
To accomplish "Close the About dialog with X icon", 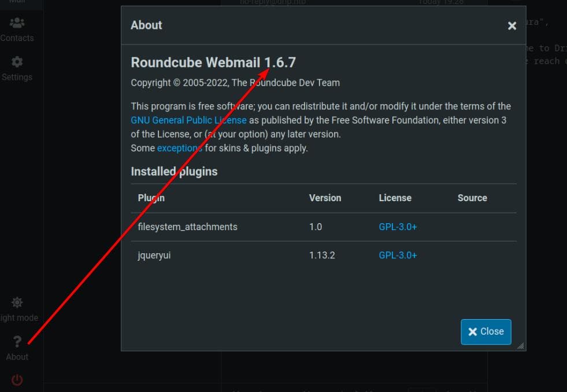I will [512, 25].
